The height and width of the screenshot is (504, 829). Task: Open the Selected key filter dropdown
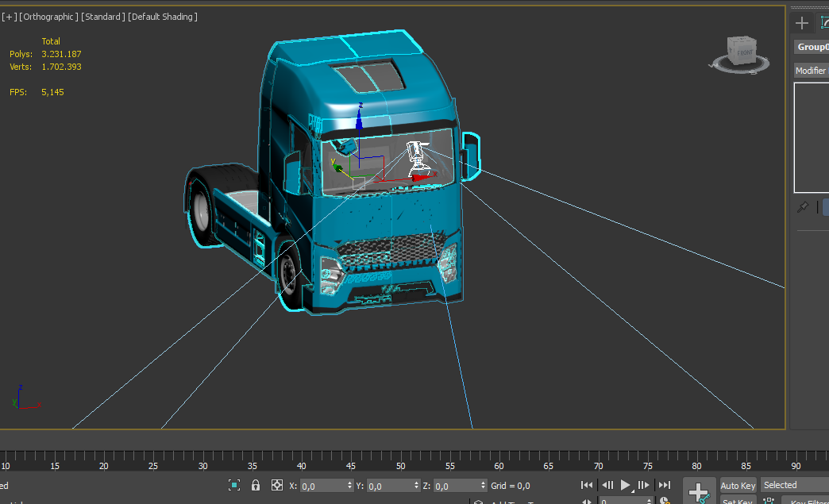pyautogui.click(x=794, y=485)
